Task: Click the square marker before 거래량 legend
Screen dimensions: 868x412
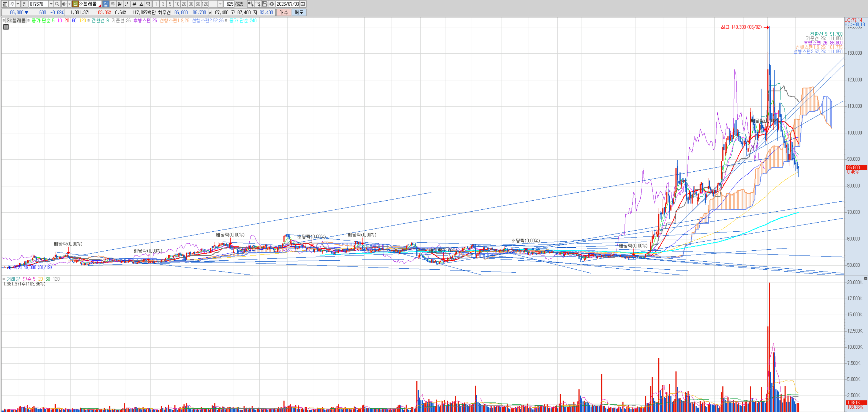Action: (x=4, y=279)
